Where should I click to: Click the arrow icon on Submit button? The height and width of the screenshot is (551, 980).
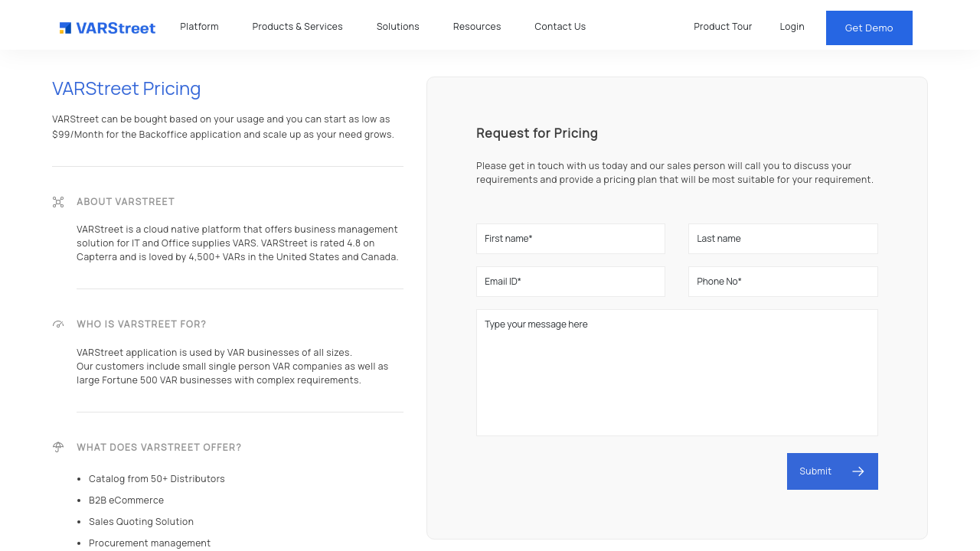(857, 471)
